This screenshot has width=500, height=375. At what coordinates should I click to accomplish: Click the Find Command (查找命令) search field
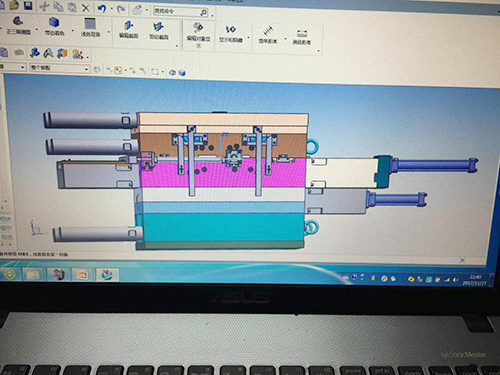(181, 12)
